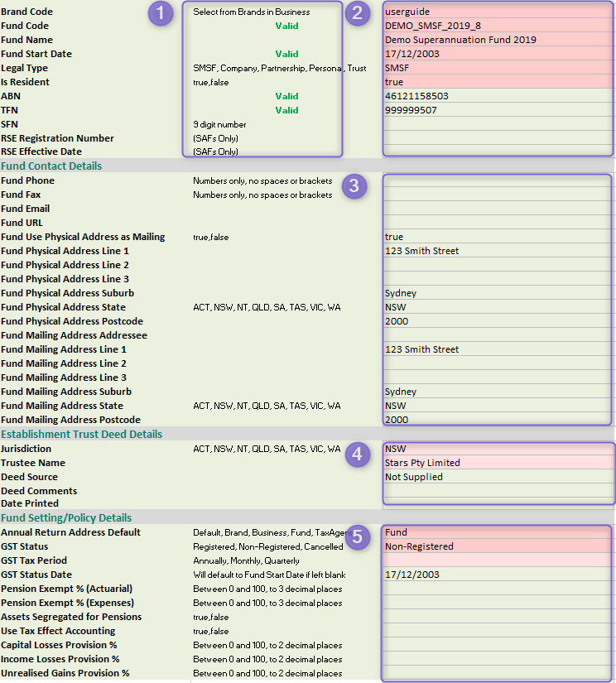This screenshot has width=616, height=683.
Task: Click Deed Source value Not Supplied
Action: (x=498, y=477)
